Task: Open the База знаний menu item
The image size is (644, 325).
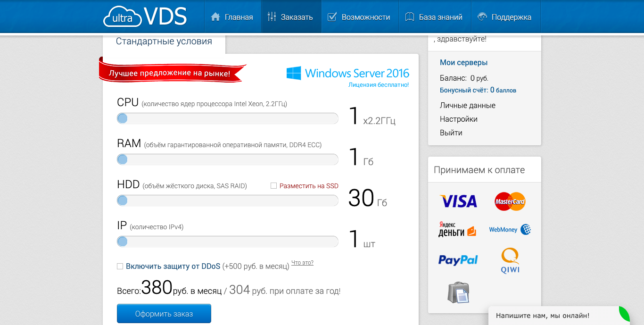Action: (x=435, y=17)
